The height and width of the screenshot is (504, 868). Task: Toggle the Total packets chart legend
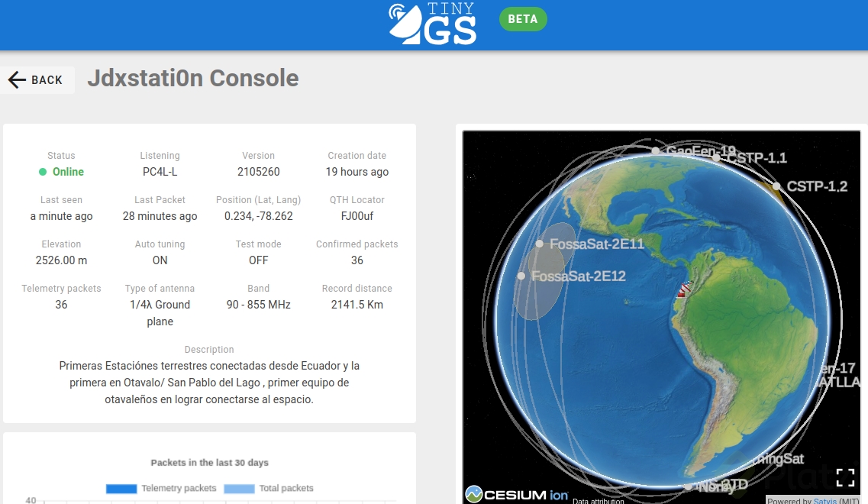tap(269, 489)
